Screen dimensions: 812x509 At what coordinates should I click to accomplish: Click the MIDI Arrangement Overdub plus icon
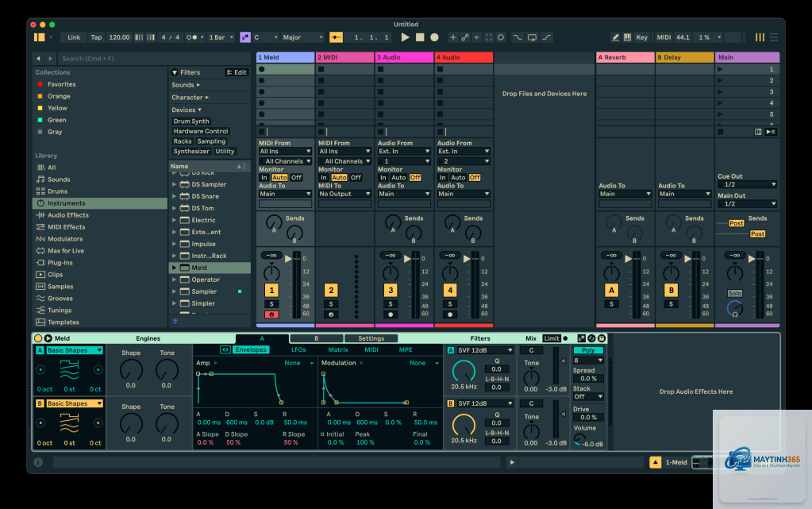[x=452, y=37]
